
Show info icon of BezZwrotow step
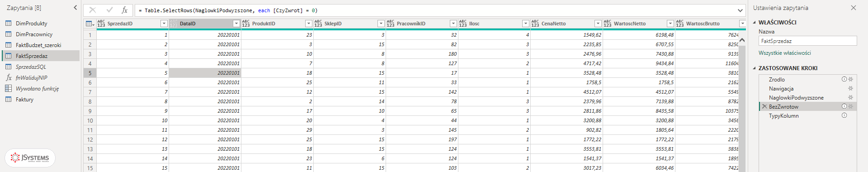(844, 106)
